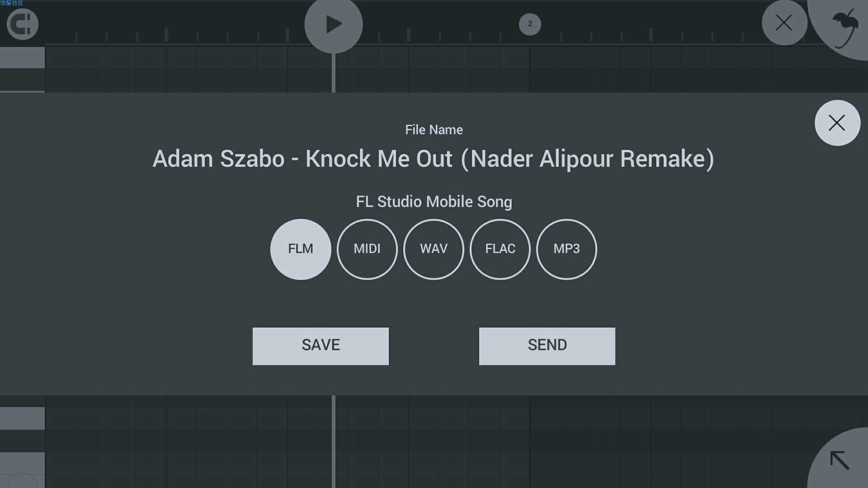868x488 pixels.
Task: Close the save dialog with X
Action: click(x=837, y=123)
